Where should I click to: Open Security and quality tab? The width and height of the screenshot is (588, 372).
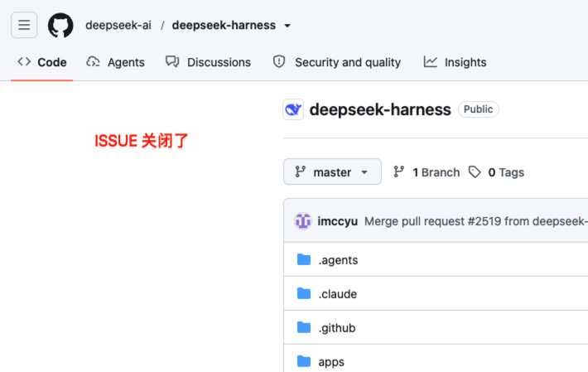point(337,62)
